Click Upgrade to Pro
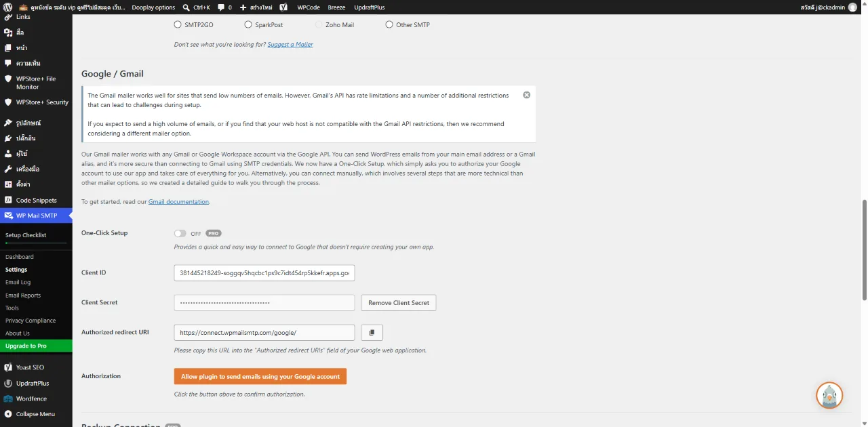 36,346
